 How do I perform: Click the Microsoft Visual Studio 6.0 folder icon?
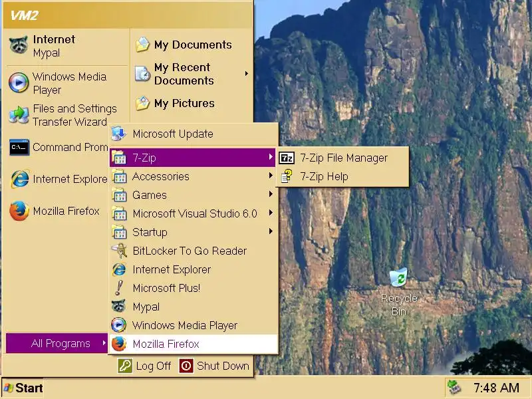(x=119, y=213)
